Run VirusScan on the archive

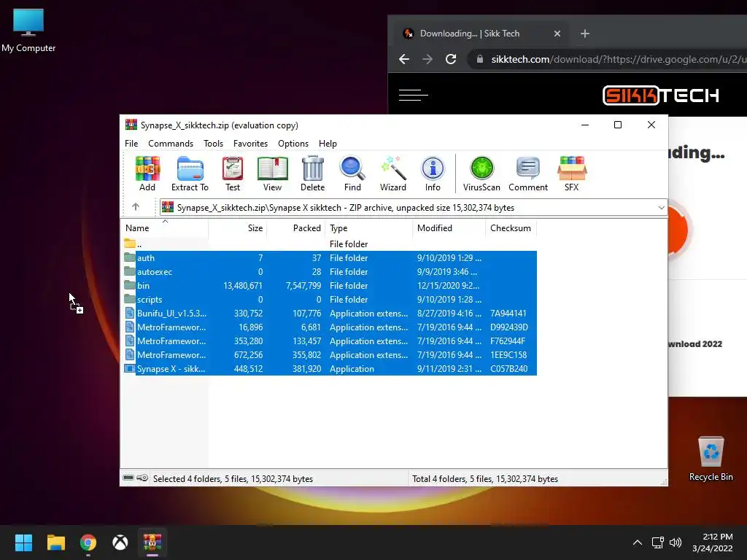481,174
